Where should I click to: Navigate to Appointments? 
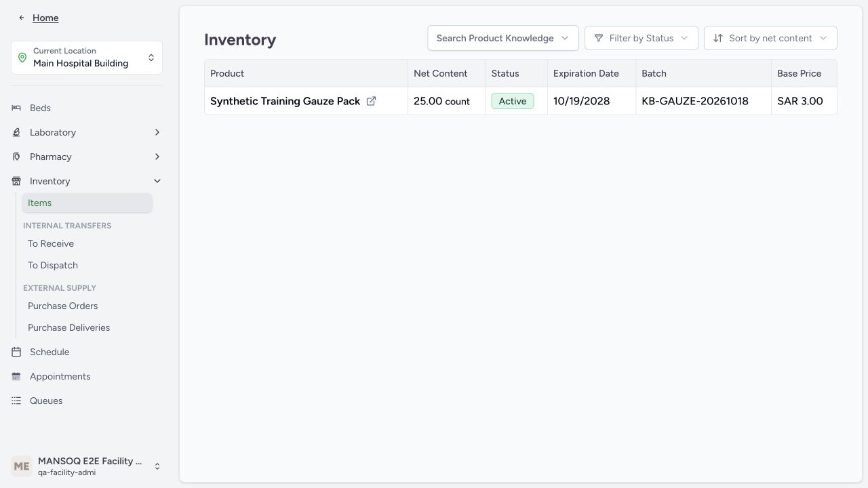point(60,376)
